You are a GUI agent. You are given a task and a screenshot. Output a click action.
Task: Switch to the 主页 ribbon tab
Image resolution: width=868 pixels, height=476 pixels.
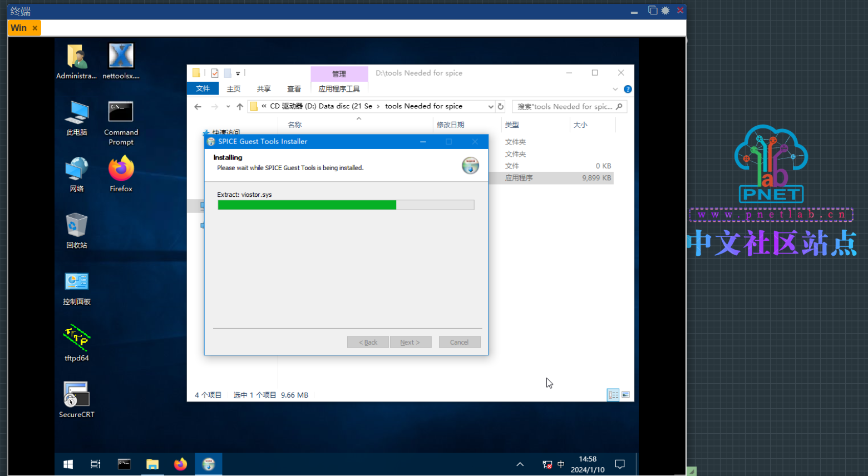pos(234,89)
